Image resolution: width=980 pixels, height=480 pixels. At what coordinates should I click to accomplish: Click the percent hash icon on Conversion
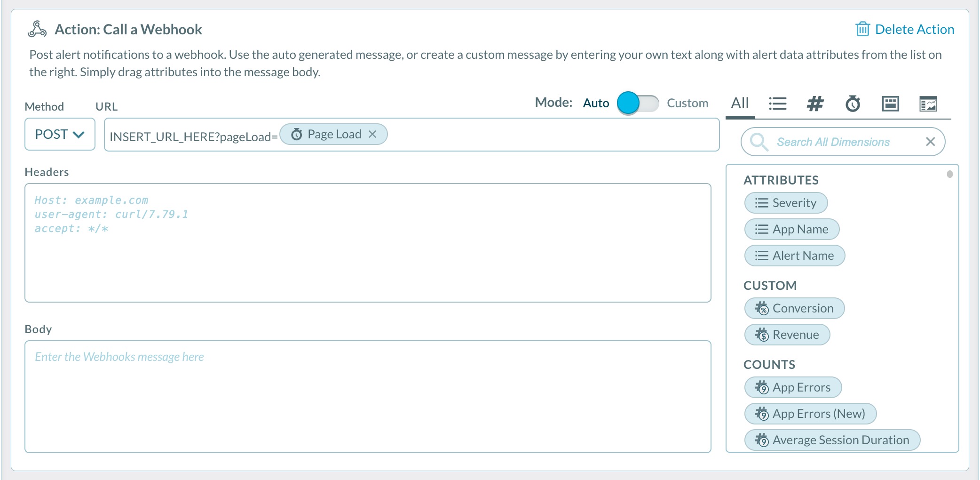(x=762, y=308)
